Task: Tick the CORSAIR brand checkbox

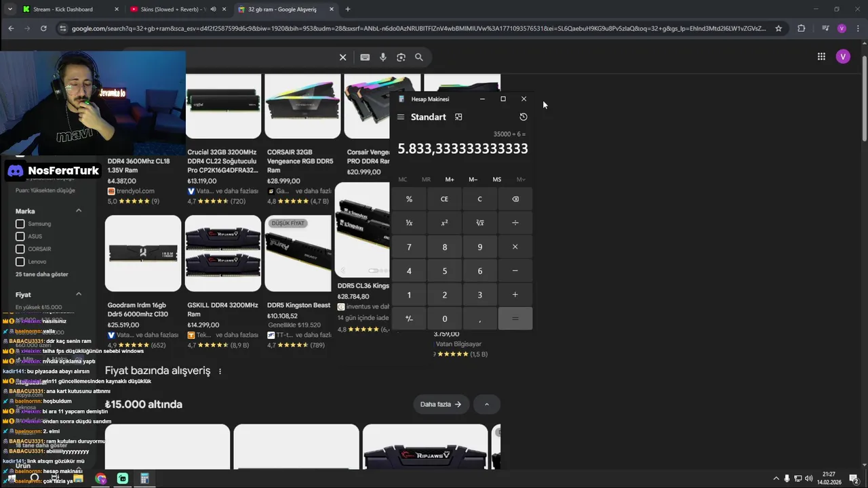Action: [20, 249]
